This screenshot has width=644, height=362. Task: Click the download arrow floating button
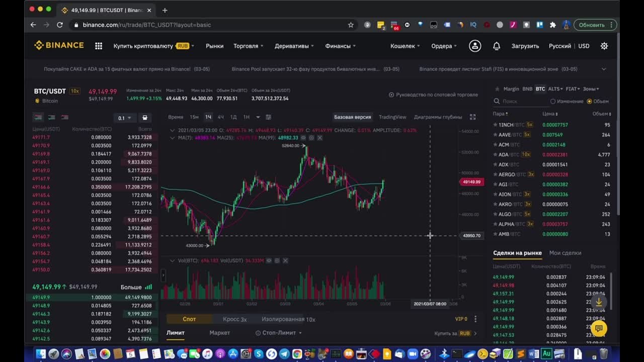(599, 302)
